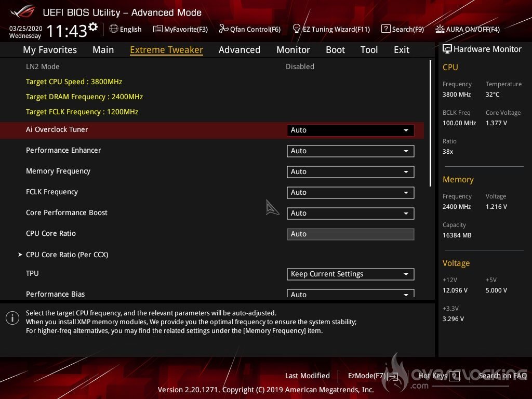The height and width of the screenshot is (399, 532).
Task: Click the AURA light icon
Action: (x=440, y=29)
